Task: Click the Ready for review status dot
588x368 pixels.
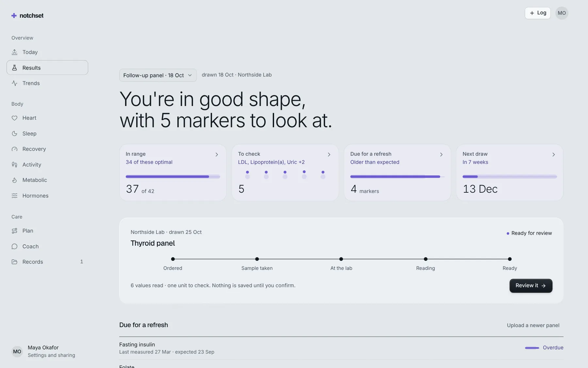Action: pyautogui.click(x=508, y=234)
